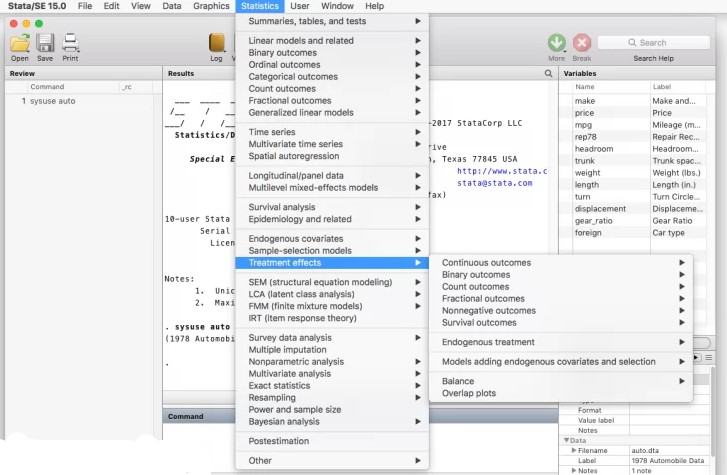Open Multilevel mixed-effects models submenu
The height and width of the screenshot is (475, 727).
coord(332,187)
